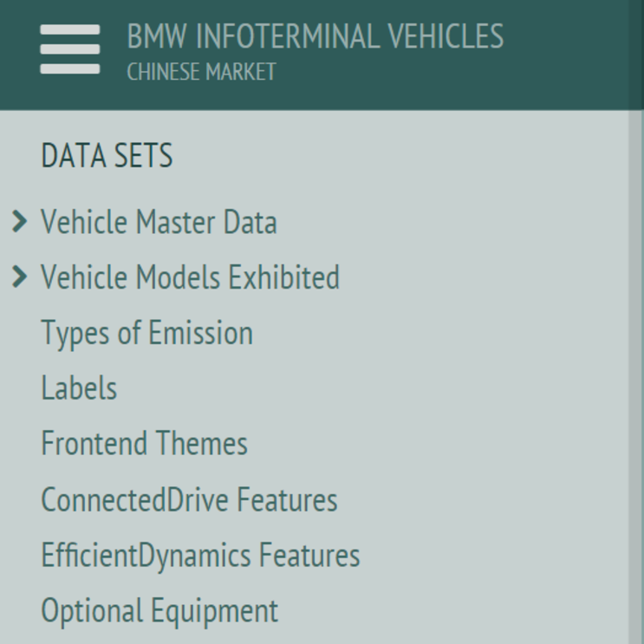
Task: Select the Vehicle Master Data entry
Action: 159,223
